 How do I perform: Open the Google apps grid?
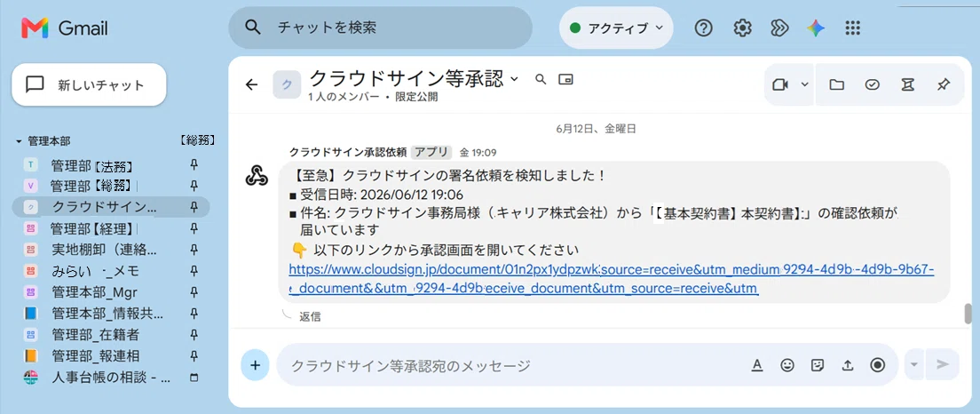pos(852,28)
